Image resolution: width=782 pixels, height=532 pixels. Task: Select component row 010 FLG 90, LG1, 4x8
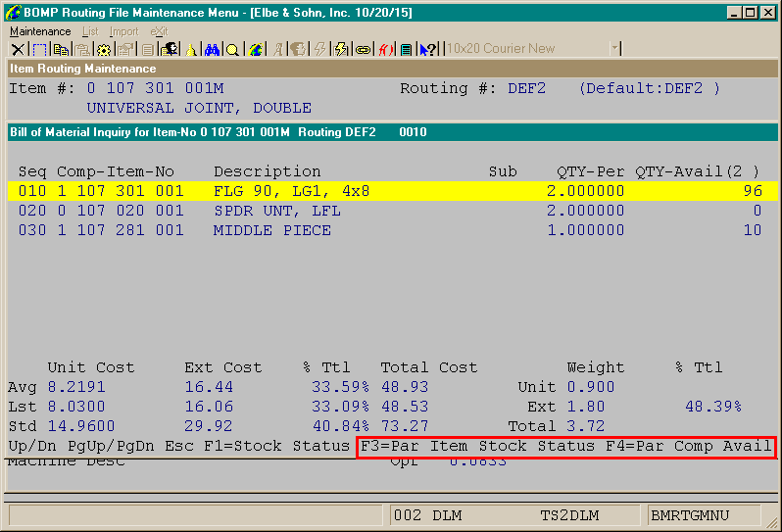(393, 191)
